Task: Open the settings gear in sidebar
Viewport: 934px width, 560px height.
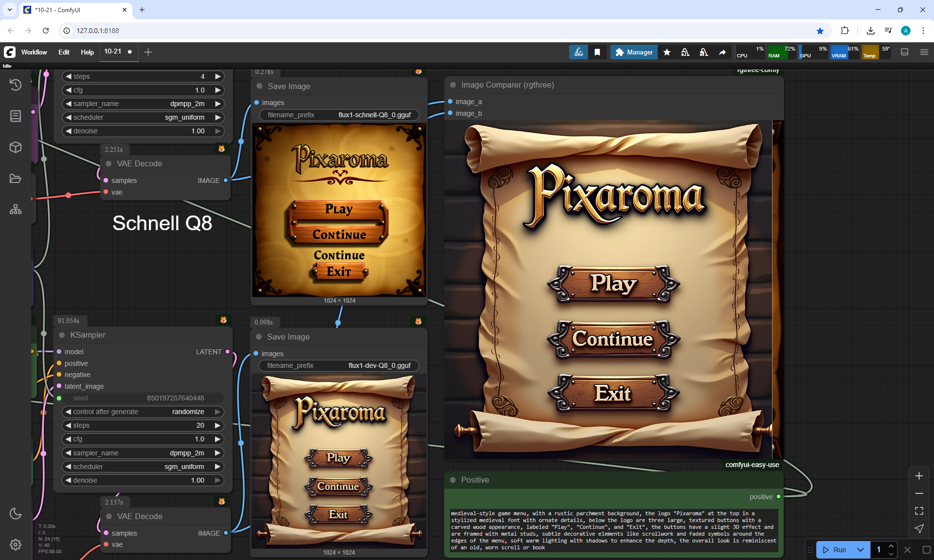Action: (16, 544)
